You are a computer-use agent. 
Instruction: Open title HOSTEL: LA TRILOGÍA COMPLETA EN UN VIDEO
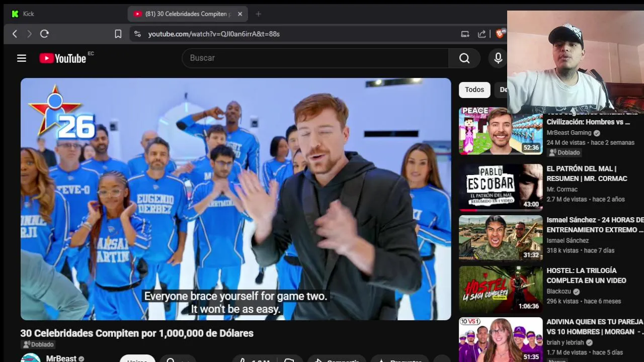587,276
